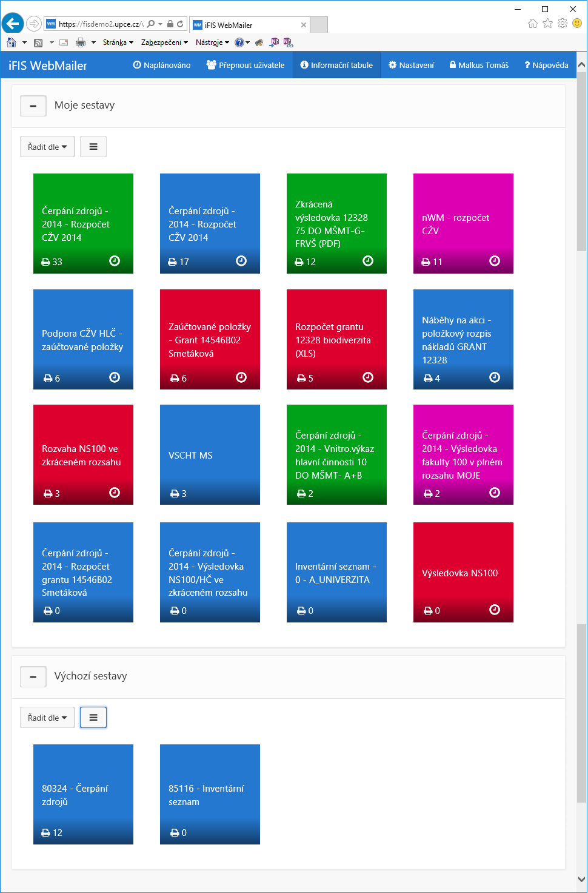Open the Zabezpečení browser menu

[164, 42]
